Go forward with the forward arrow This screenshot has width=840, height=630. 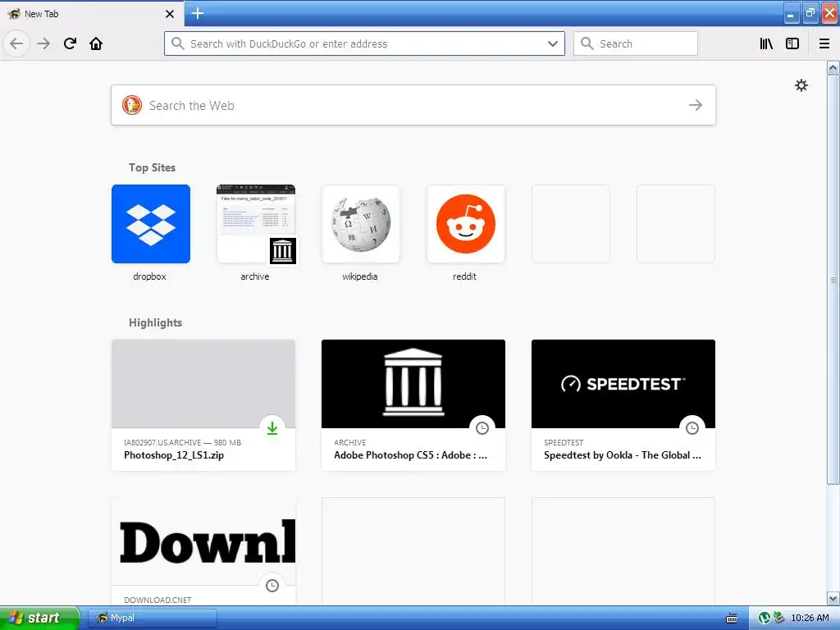point(43,43)
